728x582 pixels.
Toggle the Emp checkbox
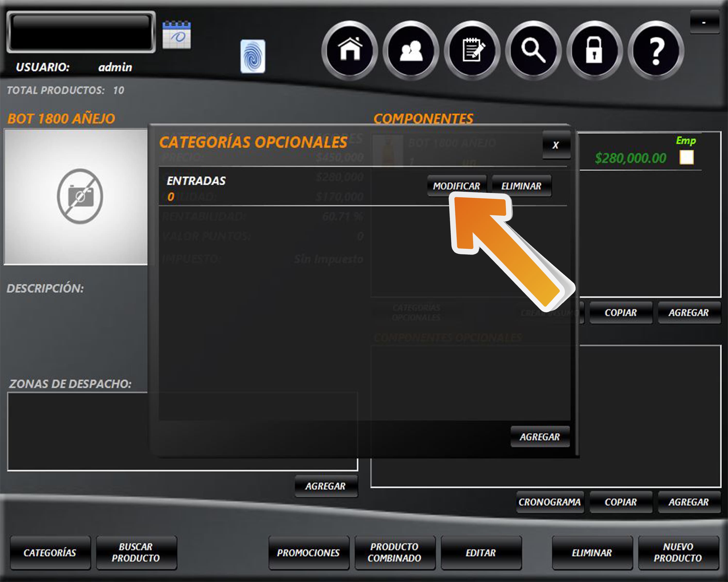tap(687, 158)
